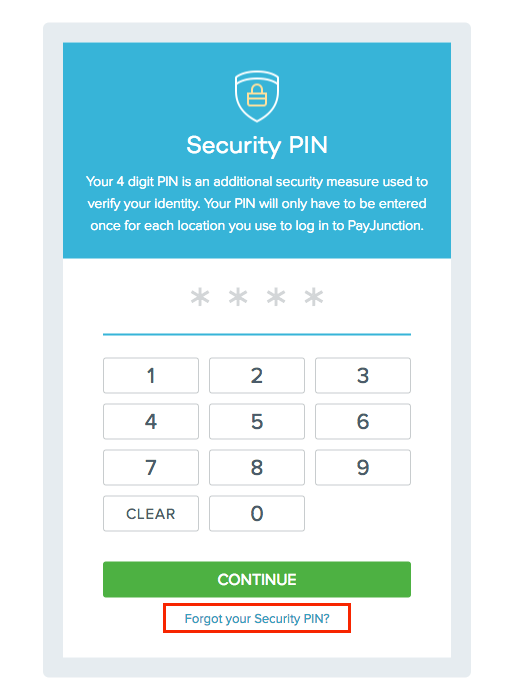The height and width of the screenshot is (694, 513).
Task: Clear the entered PIN with CLEAR
Action: coord(151,513)
